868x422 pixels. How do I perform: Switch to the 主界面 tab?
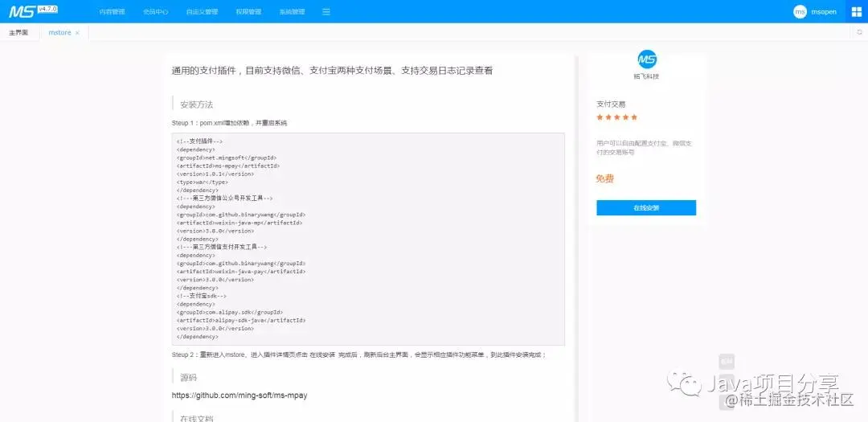(x=18, y=33)
